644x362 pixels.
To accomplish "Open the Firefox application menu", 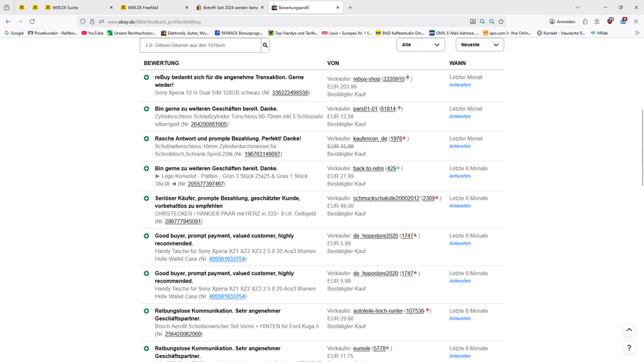I will tap(636, 21).
